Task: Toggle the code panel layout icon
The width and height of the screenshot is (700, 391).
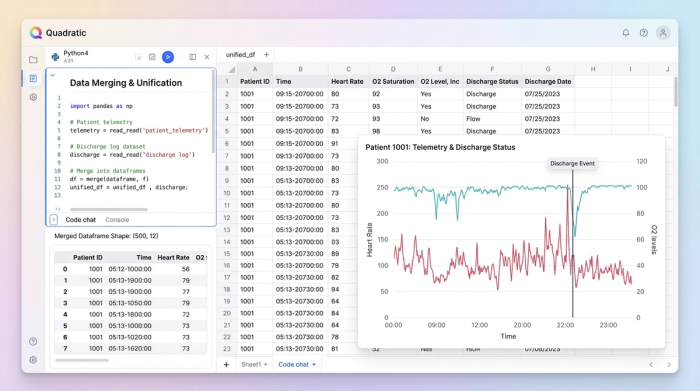Action: [192, 57]
